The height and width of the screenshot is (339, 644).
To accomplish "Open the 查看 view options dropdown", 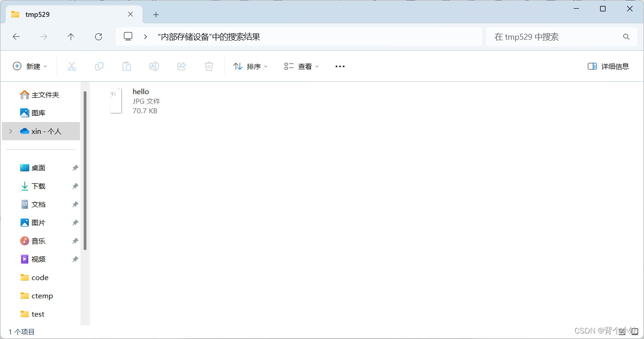I will tap(301, 66).
